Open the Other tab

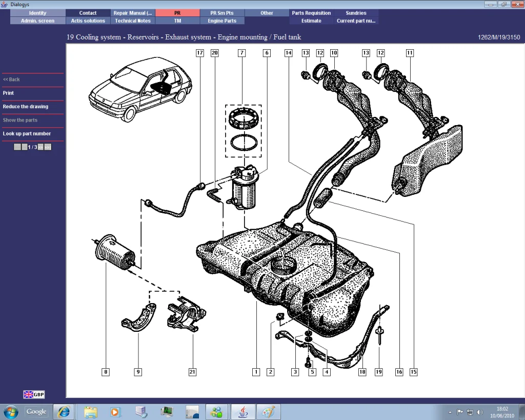[267, 13]
